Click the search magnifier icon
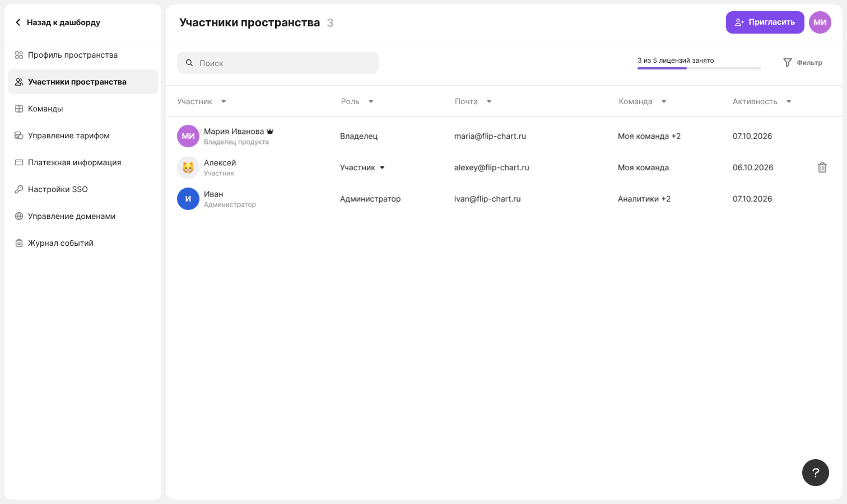This screenshot has height=504, width=847. click(x=189, y=63)
